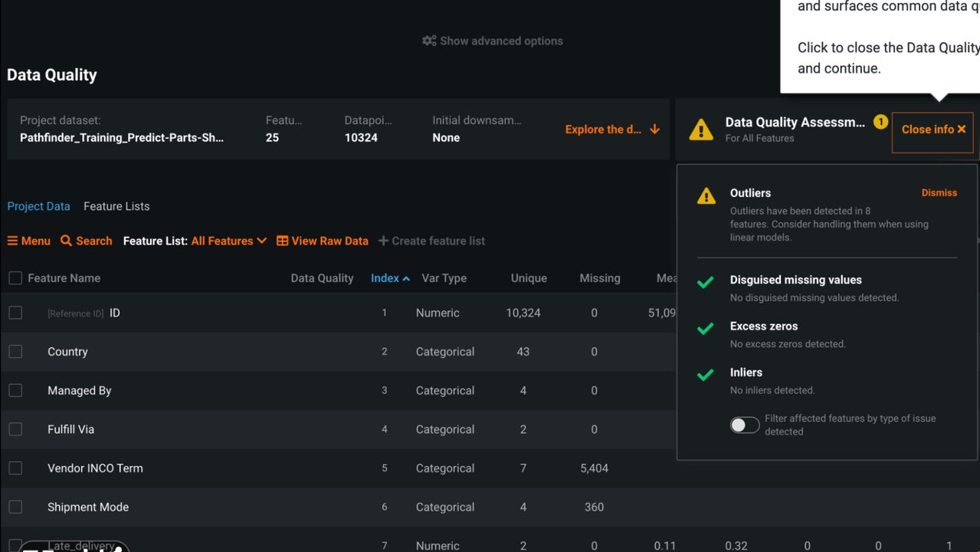
Task: Check the select-all checkbox in the header
Action: [15, 278]
